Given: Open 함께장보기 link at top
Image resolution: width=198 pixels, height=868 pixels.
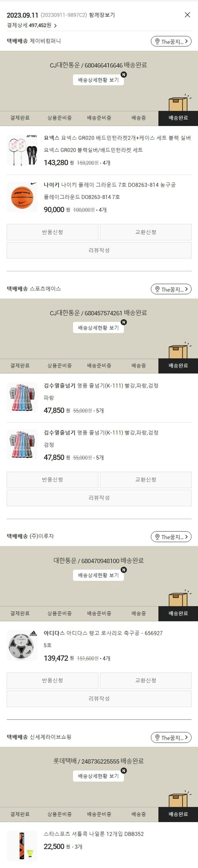Looking at the screenshot, I should [x=102, y=15].
